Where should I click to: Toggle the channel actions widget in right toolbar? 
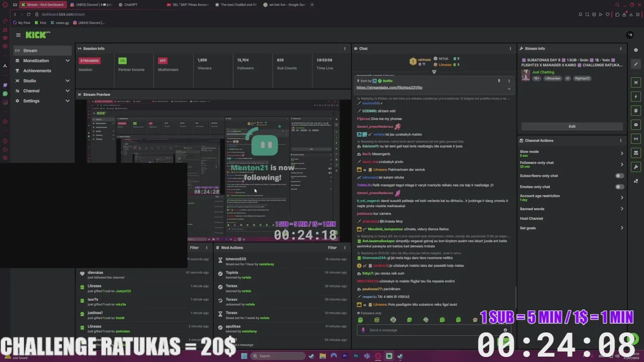[636, 153]
